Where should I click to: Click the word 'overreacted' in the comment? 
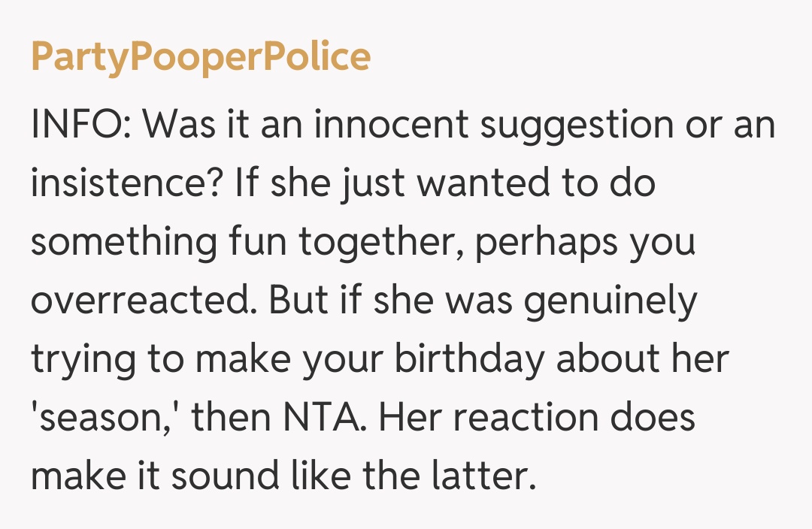[144, 301]
